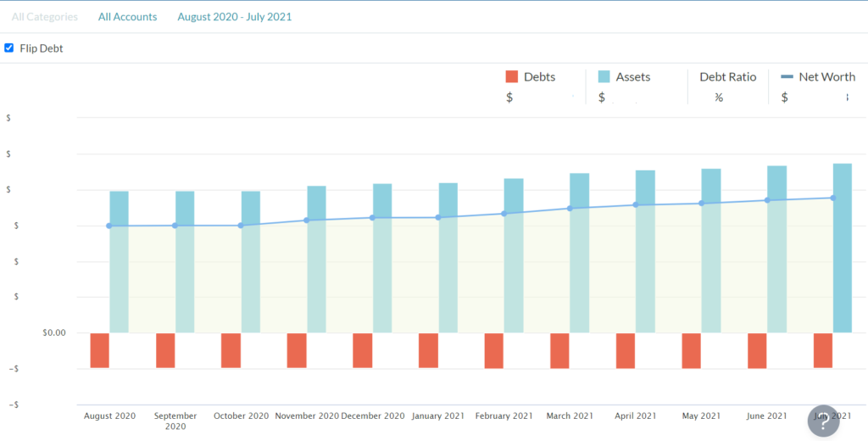The image size is (868, 441).
Task: Click the April 2021 net worth point
Action: click(x=636, y=205)
